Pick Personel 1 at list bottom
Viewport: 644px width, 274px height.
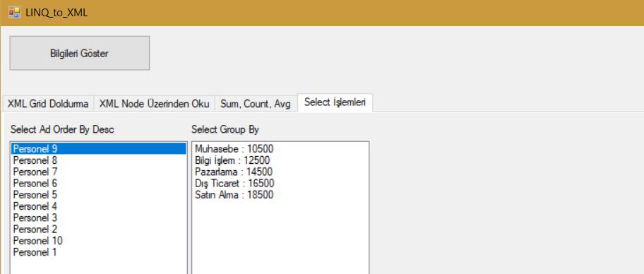click(x=99, y=252)
